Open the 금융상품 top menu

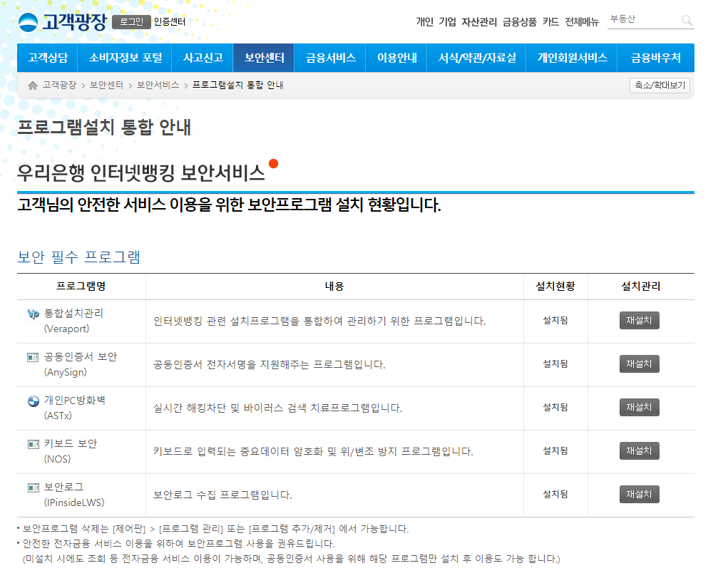pos(519,22)
